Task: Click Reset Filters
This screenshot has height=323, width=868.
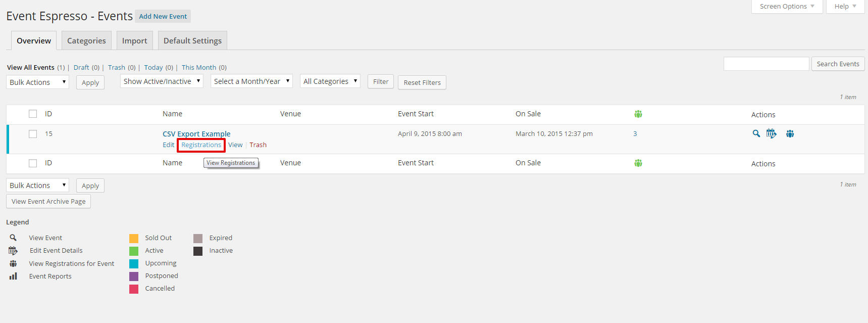Action: [422, 82]
